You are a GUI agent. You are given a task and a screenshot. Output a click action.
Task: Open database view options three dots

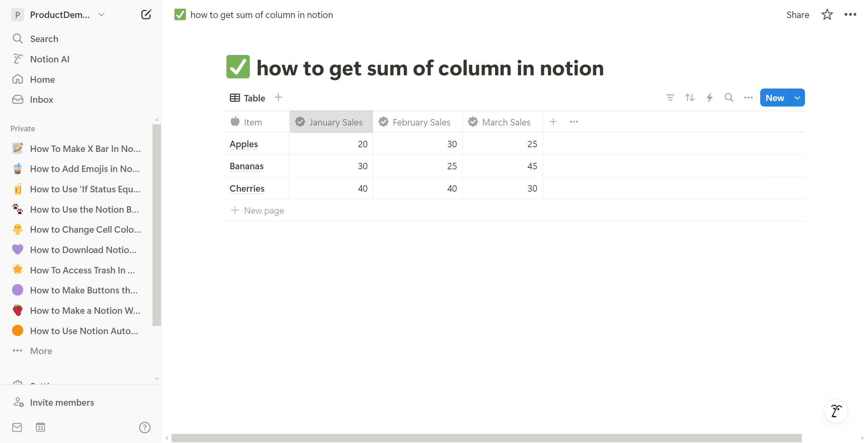748,98
